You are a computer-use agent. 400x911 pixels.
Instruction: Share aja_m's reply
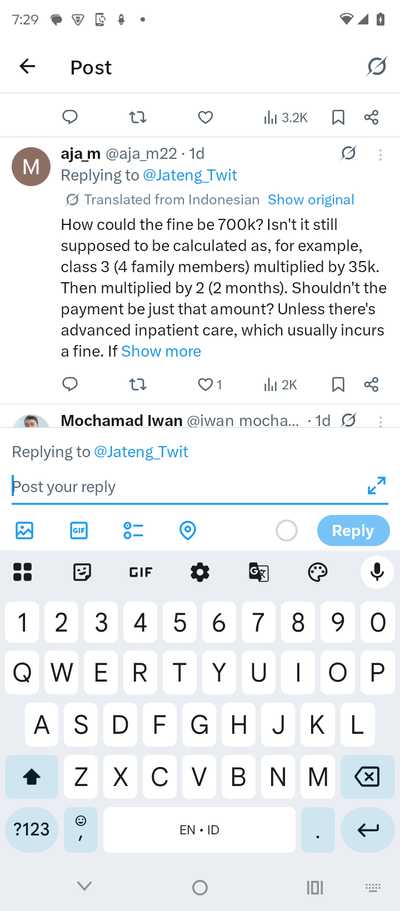click(372, 384)
